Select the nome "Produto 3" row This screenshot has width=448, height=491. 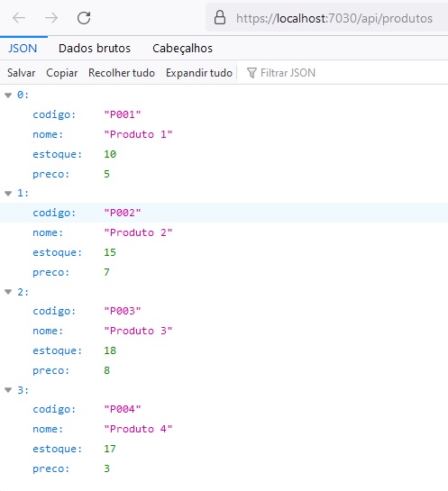pos(224,331)
